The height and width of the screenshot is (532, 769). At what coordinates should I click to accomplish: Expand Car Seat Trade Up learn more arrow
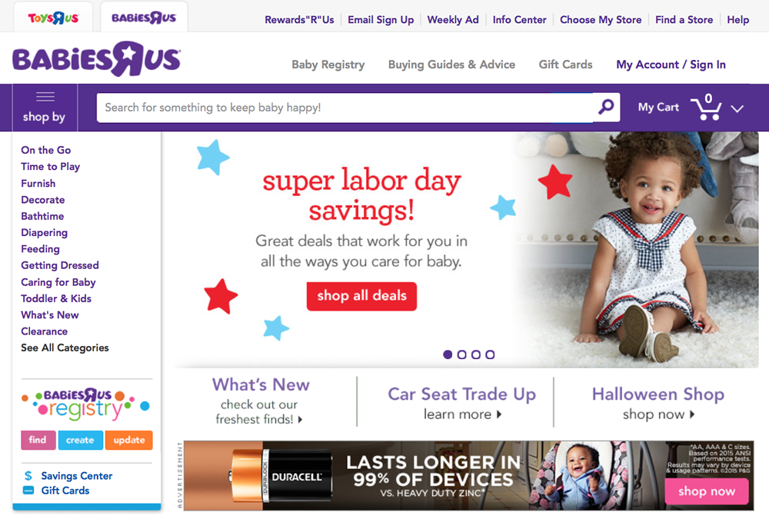click(499, 414)
